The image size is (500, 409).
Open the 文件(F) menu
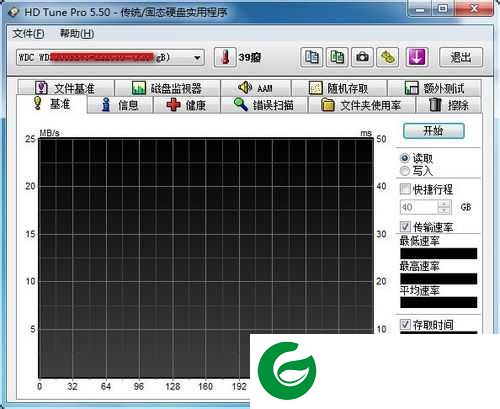[28, 33]
